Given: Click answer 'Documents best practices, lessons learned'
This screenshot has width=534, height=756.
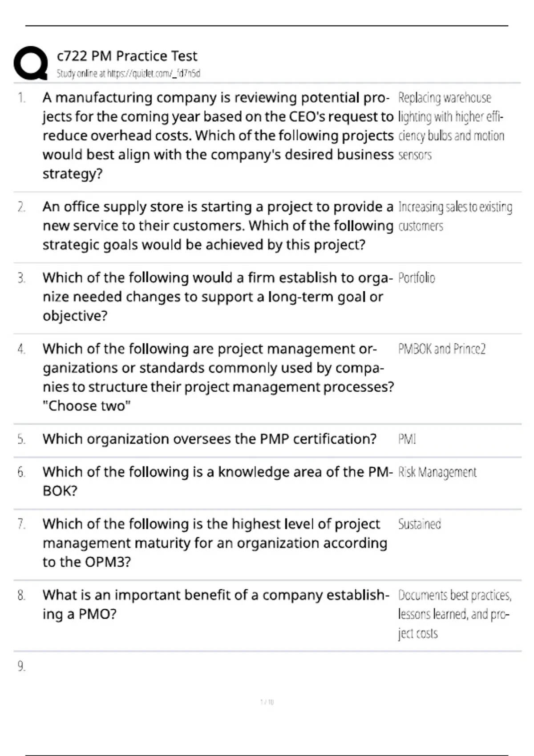Looking at the screenshot, I should pos(455,614).
